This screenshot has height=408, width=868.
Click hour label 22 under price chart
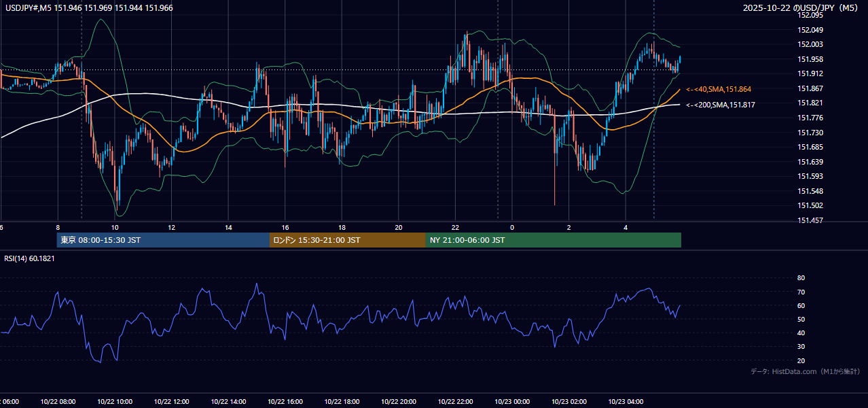pos(456,227)
